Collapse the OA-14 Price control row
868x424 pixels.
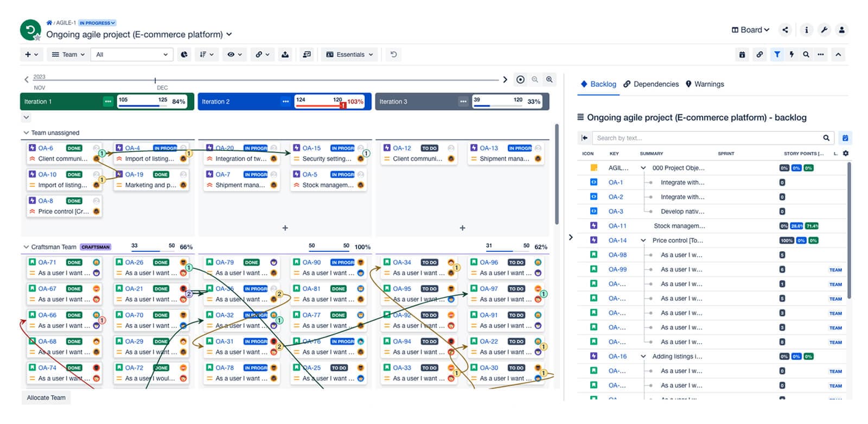click(643, 240)
